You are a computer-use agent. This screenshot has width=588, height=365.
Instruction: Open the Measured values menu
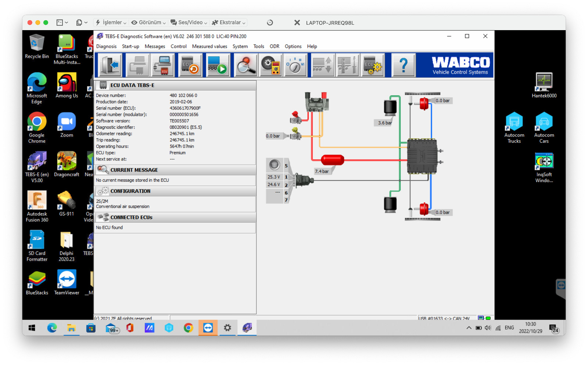(x=209, y=46)
